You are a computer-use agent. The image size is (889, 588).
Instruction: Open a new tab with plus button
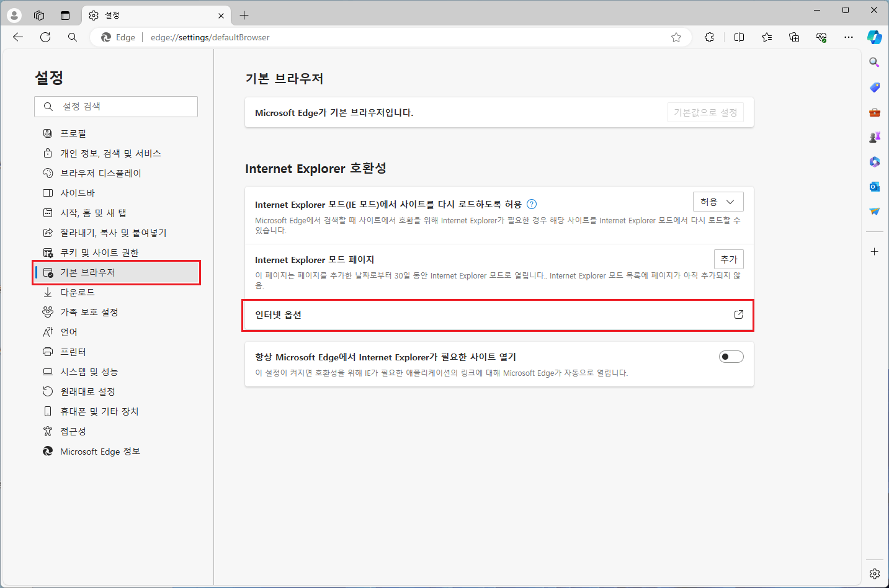(244, 16)
